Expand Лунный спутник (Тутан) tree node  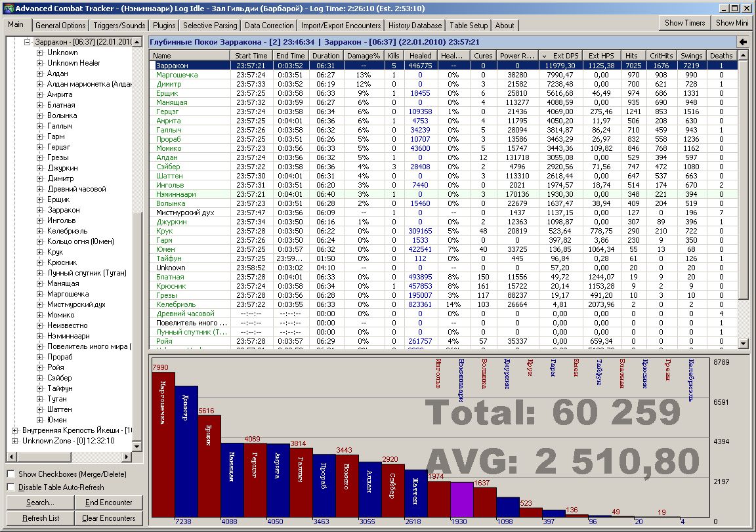(40, 274)
